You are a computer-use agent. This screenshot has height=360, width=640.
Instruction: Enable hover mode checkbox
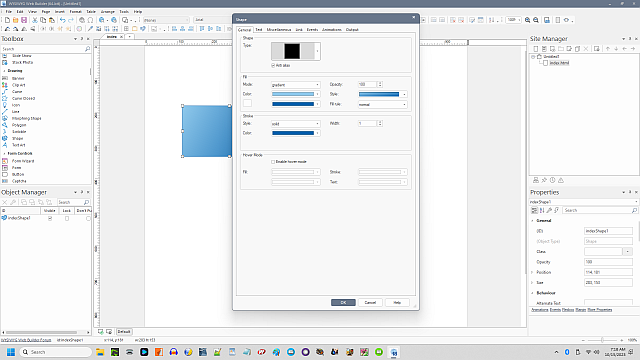tap(273, 162)
